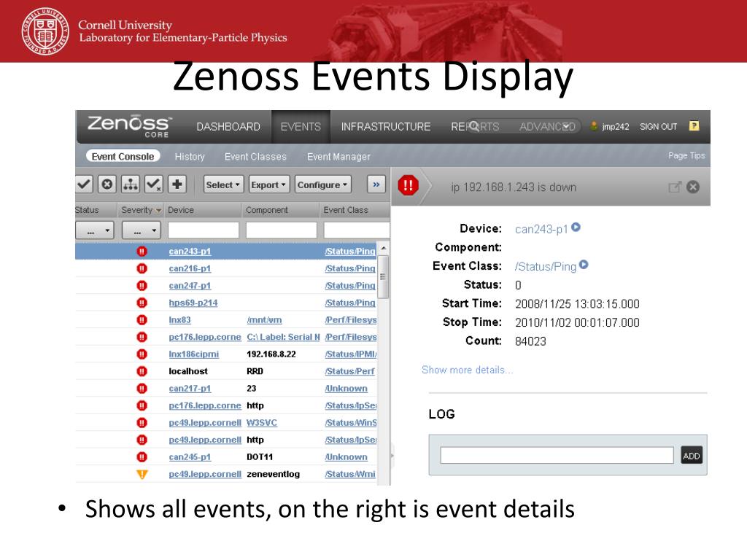Viewport: 747px width, 560px height.
Task: Open the /Status/Ping event class link in detail
Action: (x=546, y=267)
